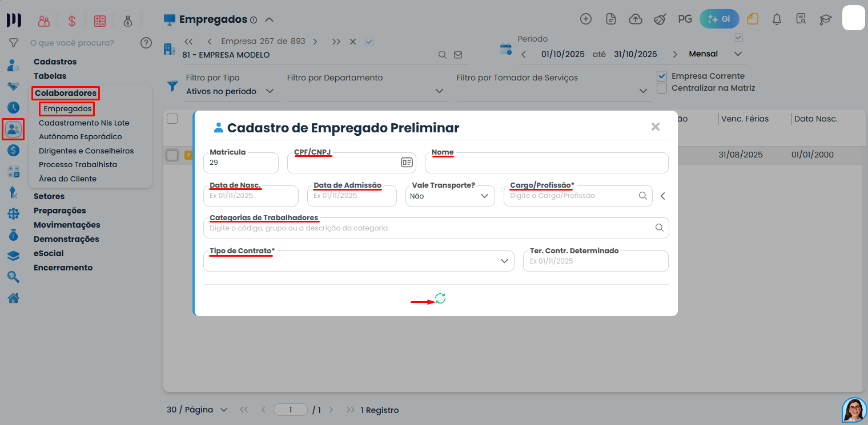This screenshot has height=425, width=868.
Task: Select Empregados under Colaboradores
Action: [x=66, y=108]
